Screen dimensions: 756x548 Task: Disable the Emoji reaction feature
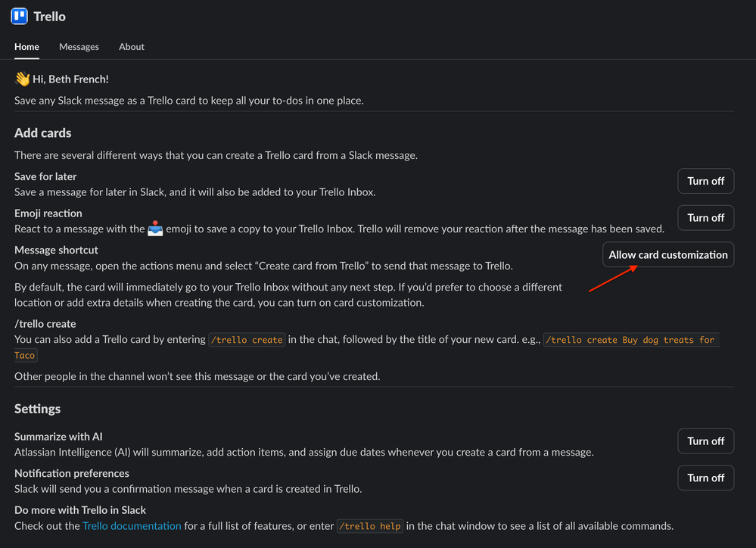click(x=705, y=217)
